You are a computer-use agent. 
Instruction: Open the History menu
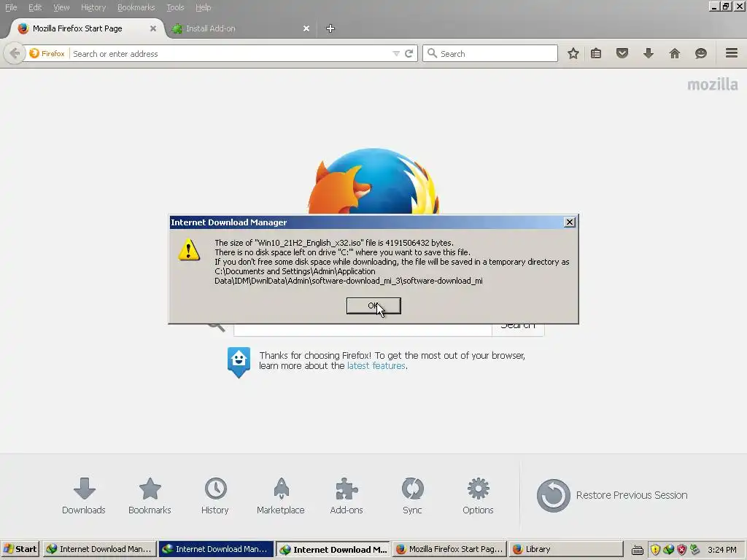click(x=93, y=7)
